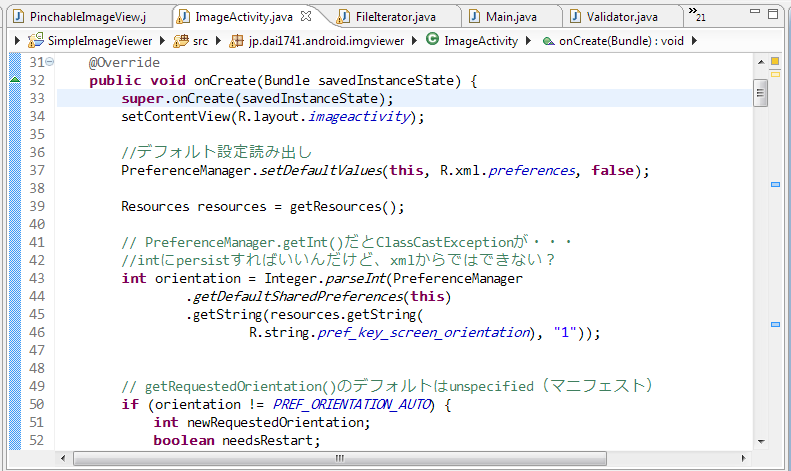Switch to the PinchableImageView.j tab
The image size is (791, 471).
(x=88, y=17)
